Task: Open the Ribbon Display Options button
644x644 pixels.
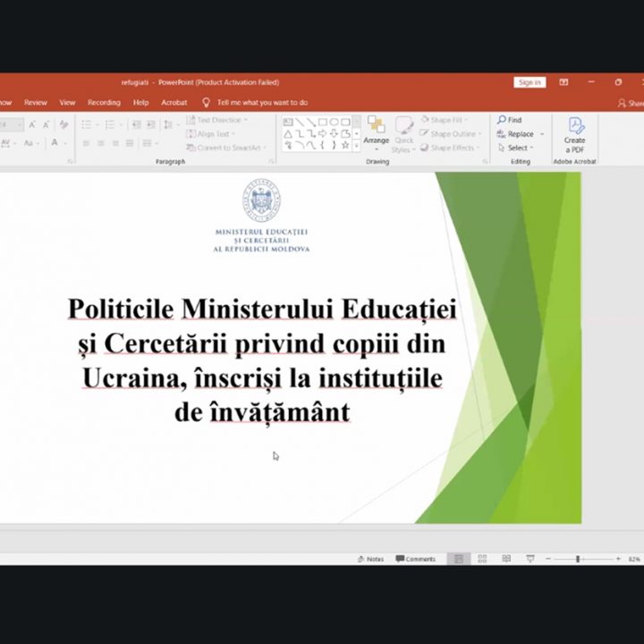Action: point(563,82)
